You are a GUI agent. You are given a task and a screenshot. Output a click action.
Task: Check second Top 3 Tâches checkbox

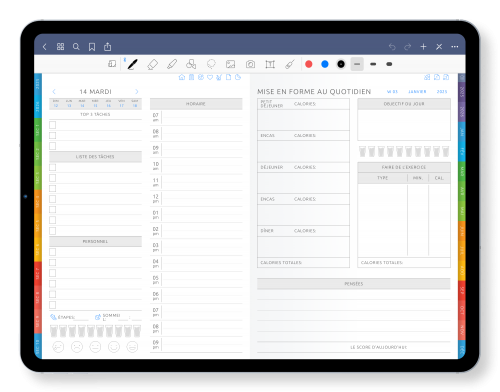click(x=53, y=135)
